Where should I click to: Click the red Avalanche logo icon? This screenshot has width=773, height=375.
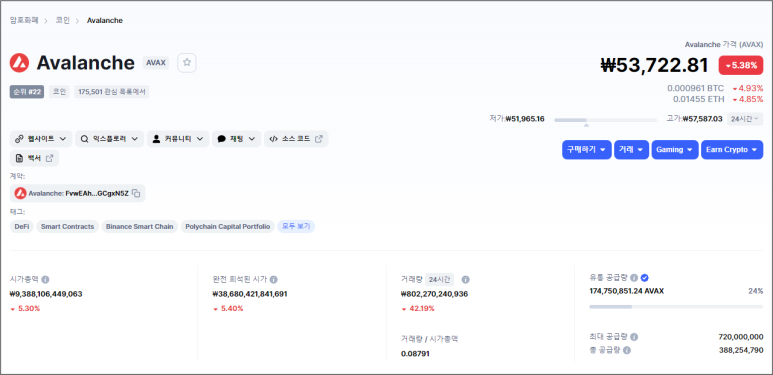pos(20,63)
